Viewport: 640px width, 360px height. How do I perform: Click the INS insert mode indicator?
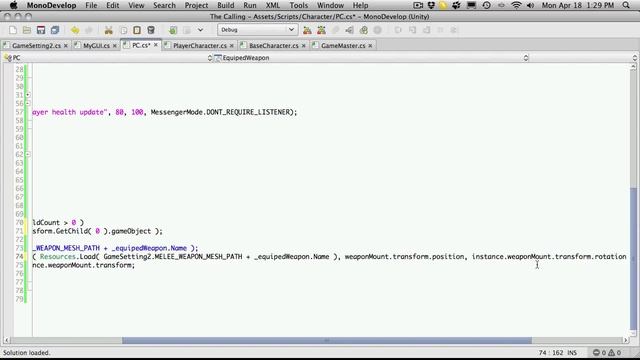572,353
